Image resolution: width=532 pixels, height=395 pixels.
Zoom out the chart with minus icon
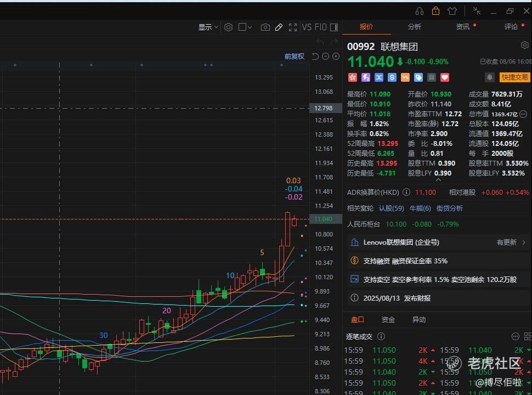[325, 57]
